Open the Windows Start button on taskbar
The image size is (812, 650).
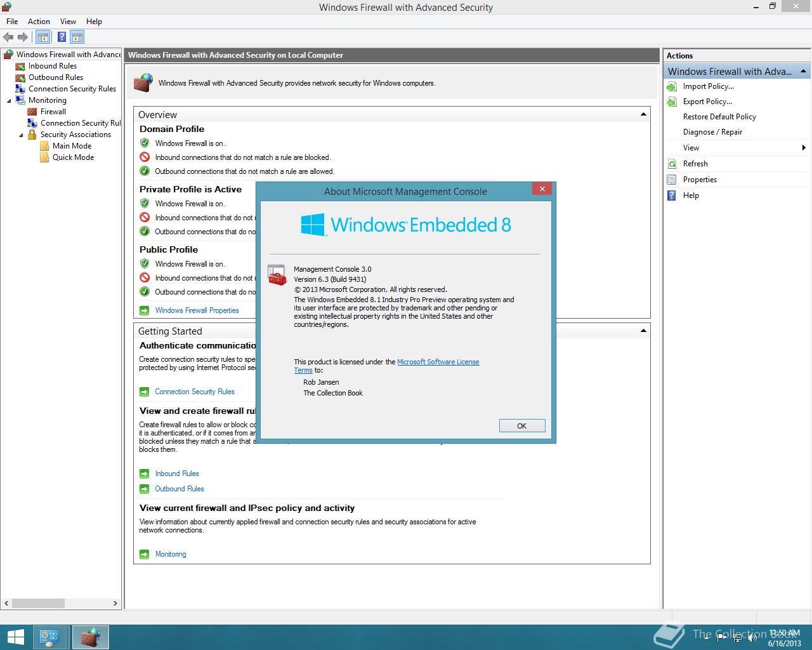click(15, 637)
